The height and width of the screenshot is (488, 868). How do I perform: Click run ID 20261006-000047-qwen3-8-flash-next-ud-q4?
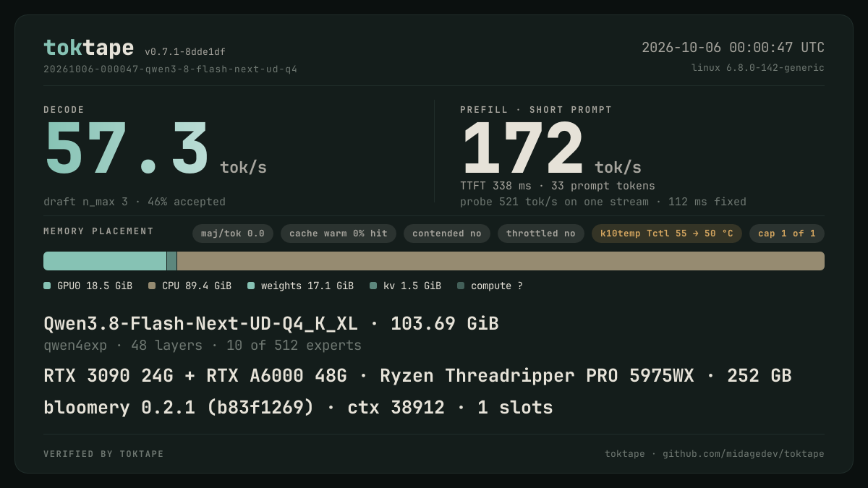pyautogui.click(x=170, y=69)
